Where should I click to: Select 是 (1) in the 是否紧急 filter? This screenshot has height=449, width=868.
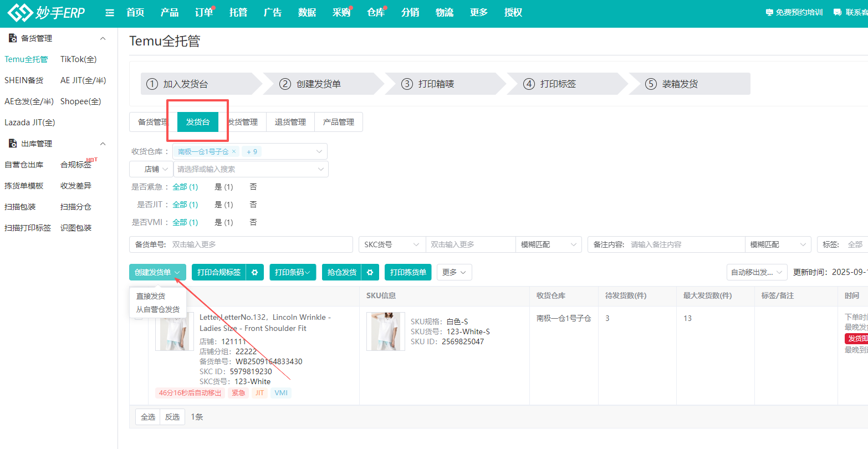(x=224, y=187)
